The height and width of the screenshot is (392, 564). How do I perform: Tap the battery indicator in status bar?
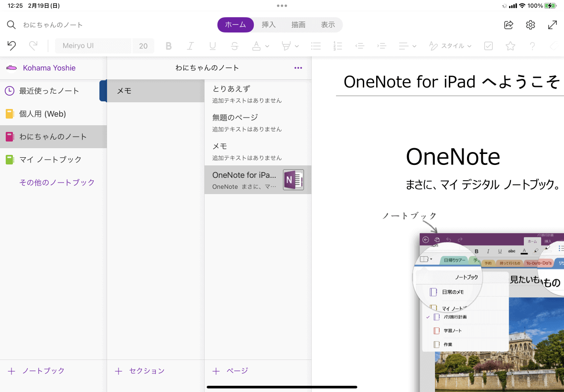coord(550,6)
